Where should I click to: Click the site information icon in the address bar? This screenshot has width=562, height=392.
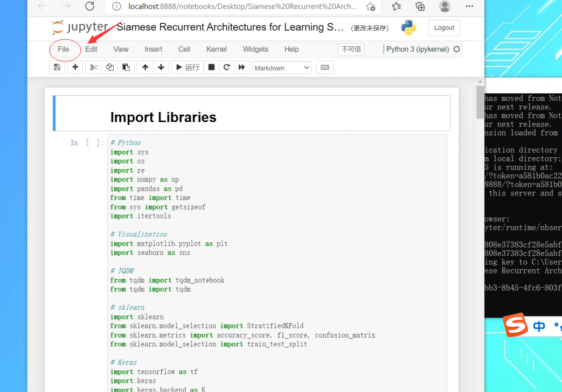click(116, 6)
